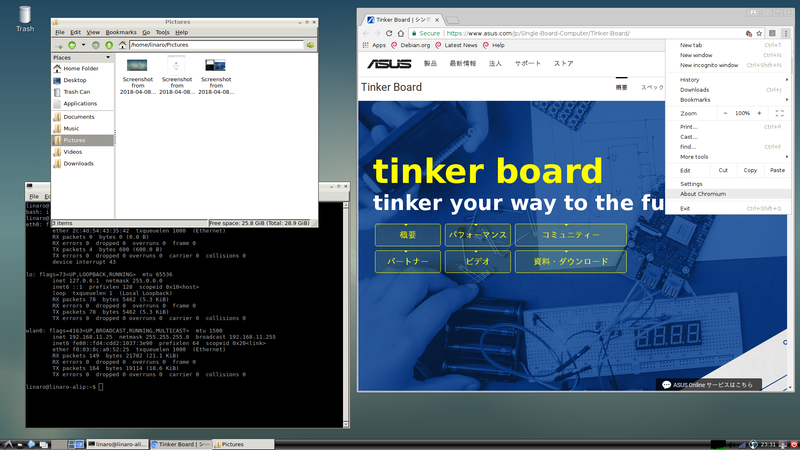Expand More tools submenu

(728, 157)
